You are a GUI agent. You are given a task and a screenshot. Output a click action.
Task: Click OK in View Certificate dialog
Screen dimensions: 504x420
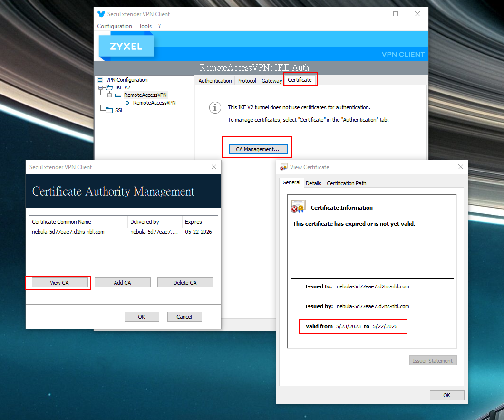pyautogui.click(x=447, y=395)
